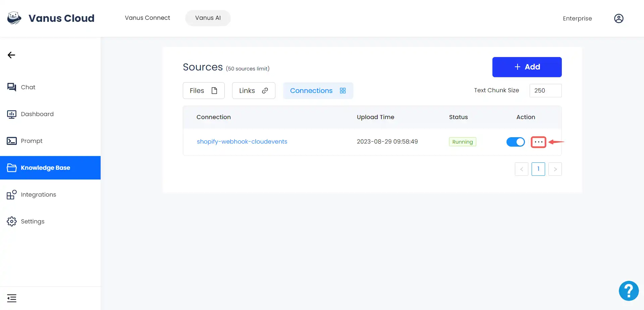Collapse the sidebar with menu-fold icon

tap(12, 298)
